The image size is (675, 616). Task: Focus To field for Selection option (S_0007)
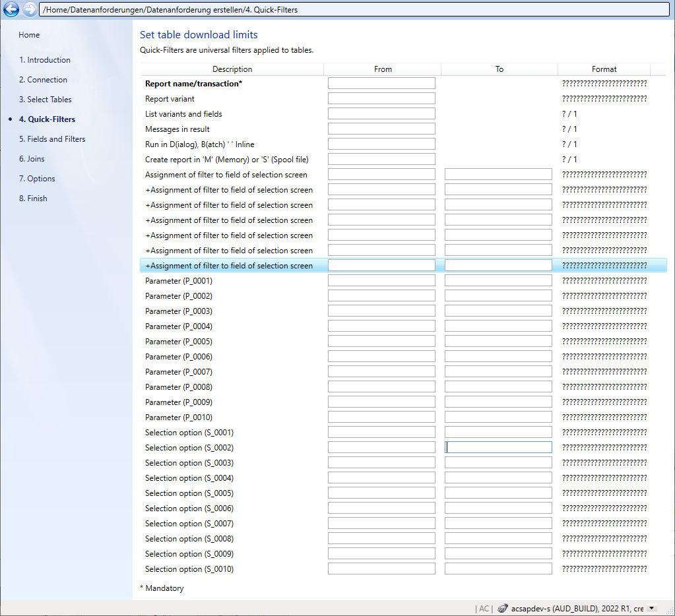pyautogui.click(x=498, y=523)
